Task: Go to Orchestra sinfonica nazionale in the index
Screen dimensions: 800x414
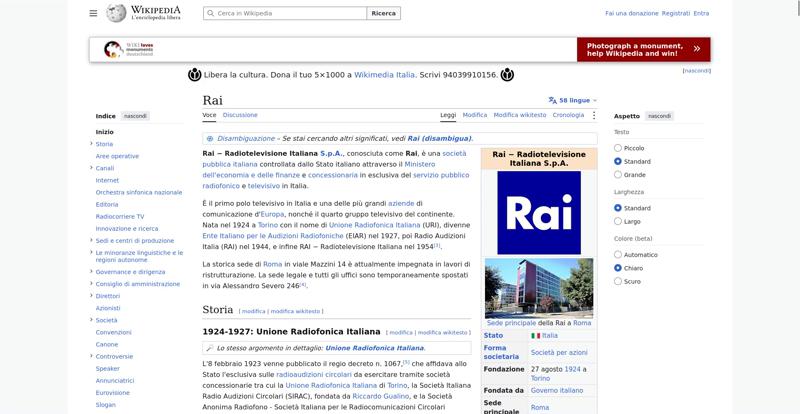Action: [139, 192]
